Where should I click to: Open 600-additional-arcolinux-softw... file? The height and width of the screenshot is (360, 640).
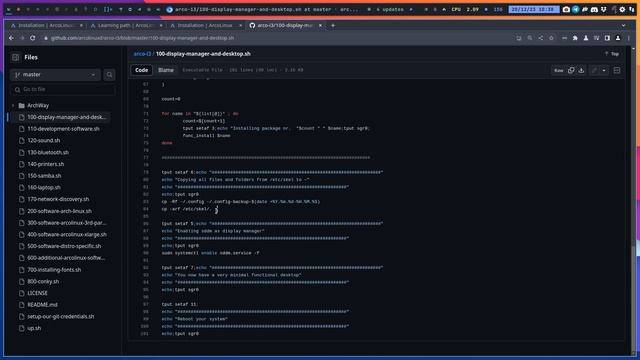pos(66,258)
